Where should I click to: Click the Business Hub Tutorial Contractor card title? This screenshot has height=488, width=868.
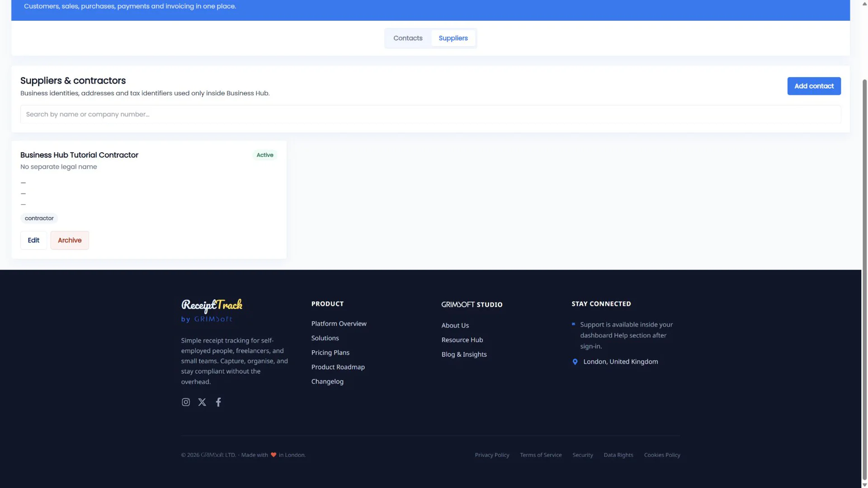pos(79,155)
